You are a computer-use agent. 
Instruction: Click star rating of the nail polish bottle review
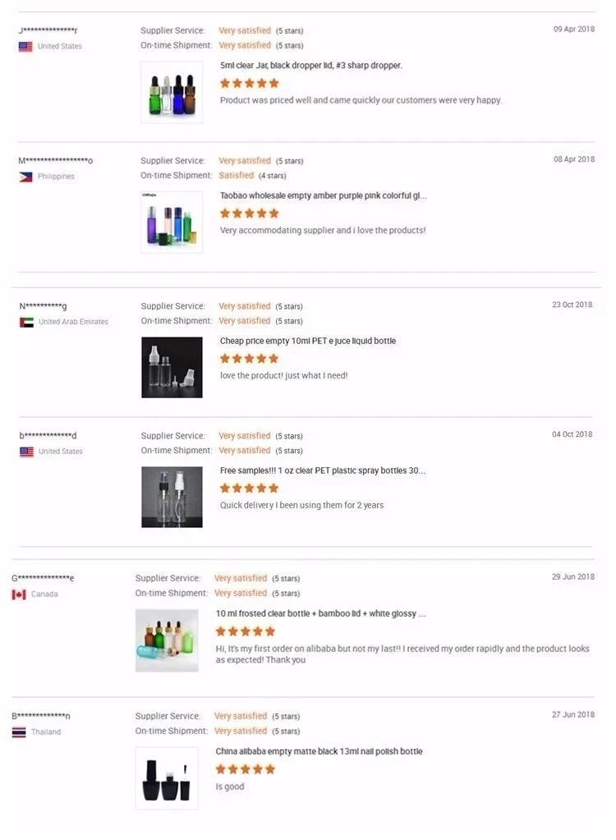[245, 769]
